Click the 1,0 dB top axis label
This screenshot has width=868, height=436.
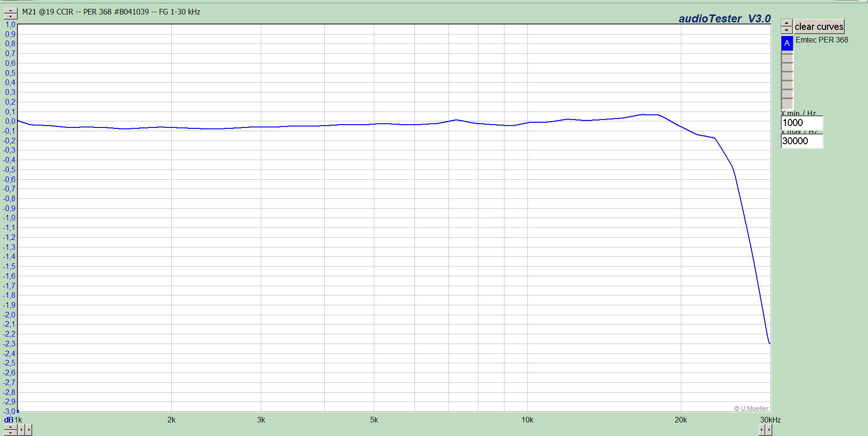(10, 25)
